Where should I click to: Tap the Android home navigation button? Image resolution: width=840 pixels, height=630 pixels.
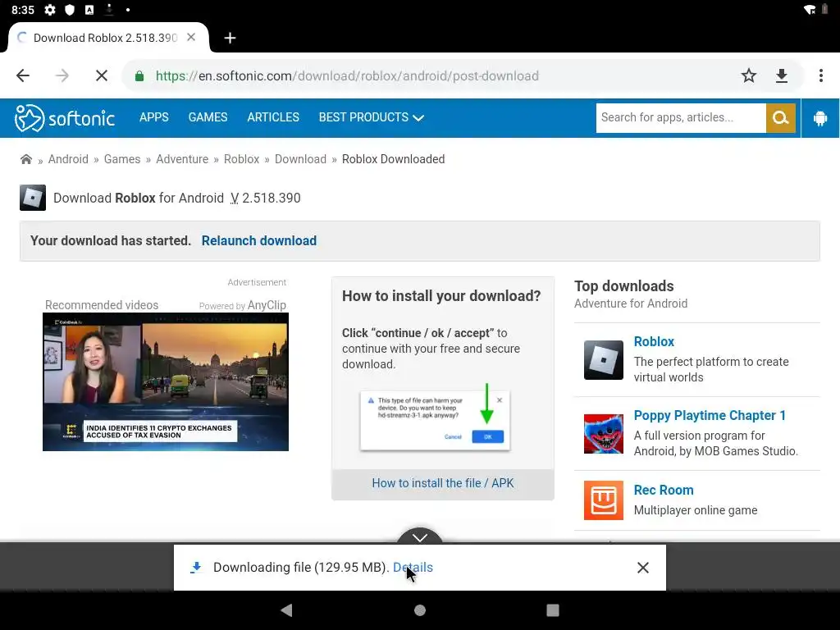coord(420,610)
